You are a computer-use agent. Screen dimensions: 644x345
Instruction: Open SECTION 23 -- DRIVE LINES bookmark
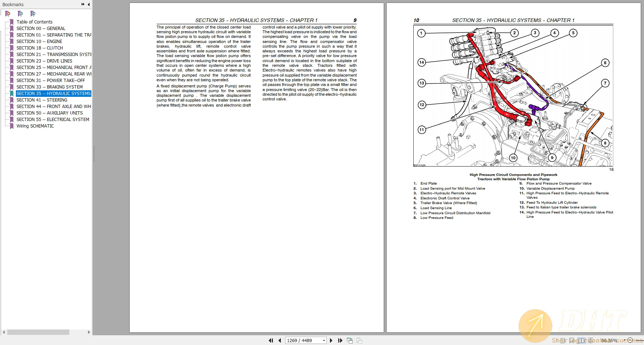point(44,61)
